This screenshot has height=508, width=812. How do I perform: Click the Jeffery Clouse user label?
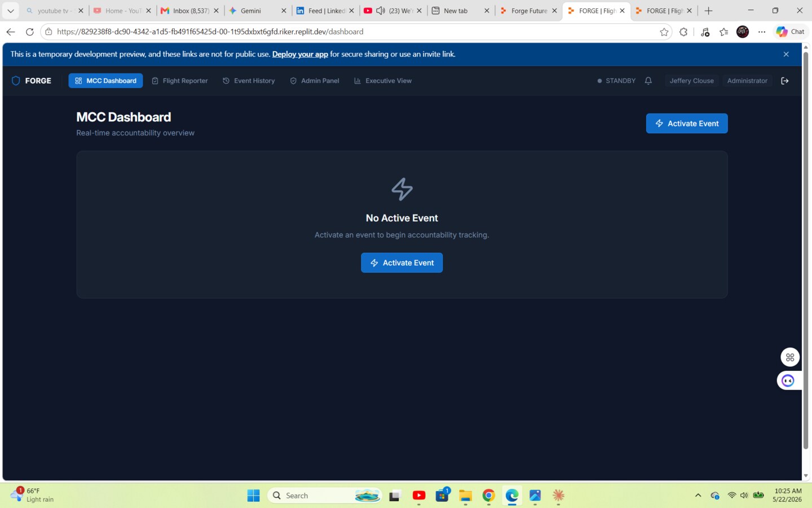point(691,81)
